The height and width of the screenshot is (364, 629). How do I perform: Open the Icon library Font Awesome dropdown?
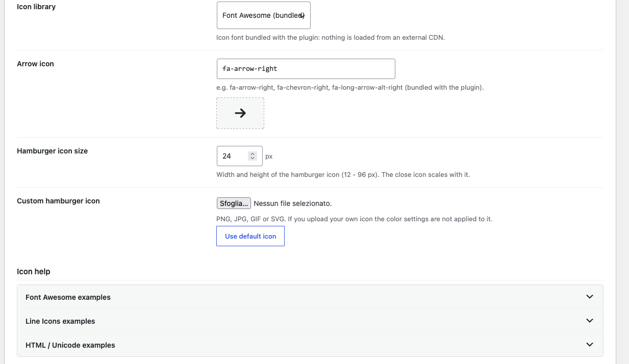(x=263, y=15)
